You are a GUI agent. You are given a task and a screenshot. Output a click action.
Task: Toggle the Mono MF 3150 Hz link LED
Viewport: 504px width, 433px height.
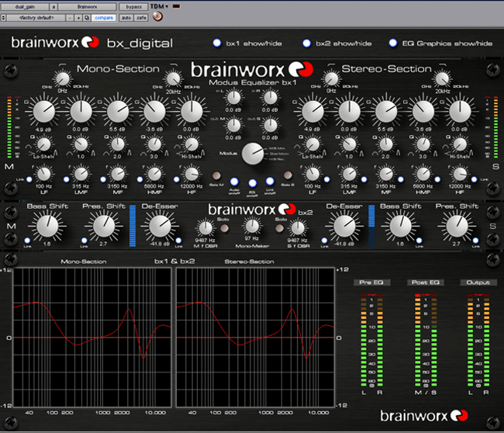coord(103,179)
